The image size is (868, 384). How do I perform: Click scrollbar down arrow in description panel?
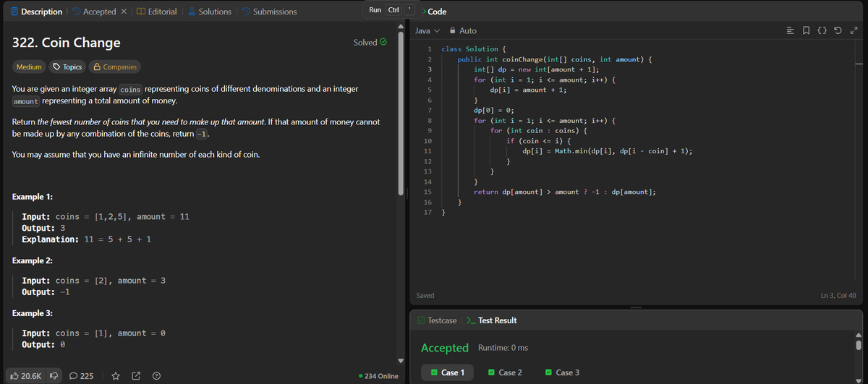tap(401, 359)
